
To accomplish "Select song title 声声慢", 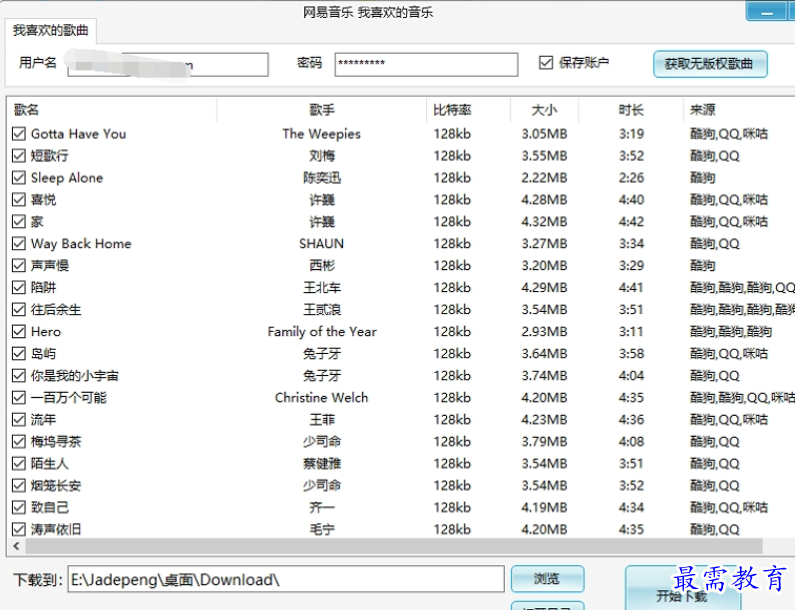I will tap(50, 265).
